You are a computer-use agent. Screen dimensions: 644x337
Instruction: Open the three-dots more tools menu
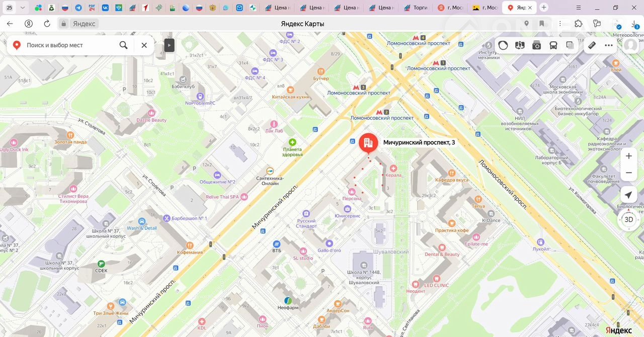(x=609, y=45)
